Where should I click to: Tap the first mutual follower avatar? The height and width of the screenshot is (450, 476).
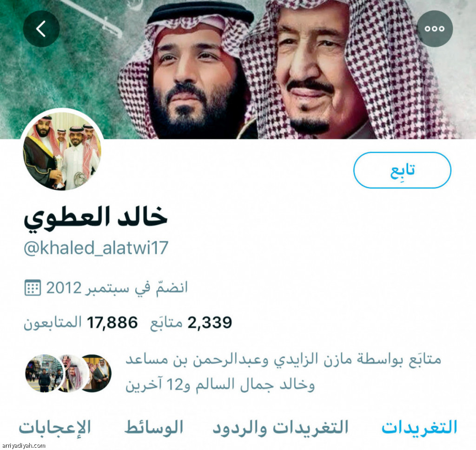45,373
